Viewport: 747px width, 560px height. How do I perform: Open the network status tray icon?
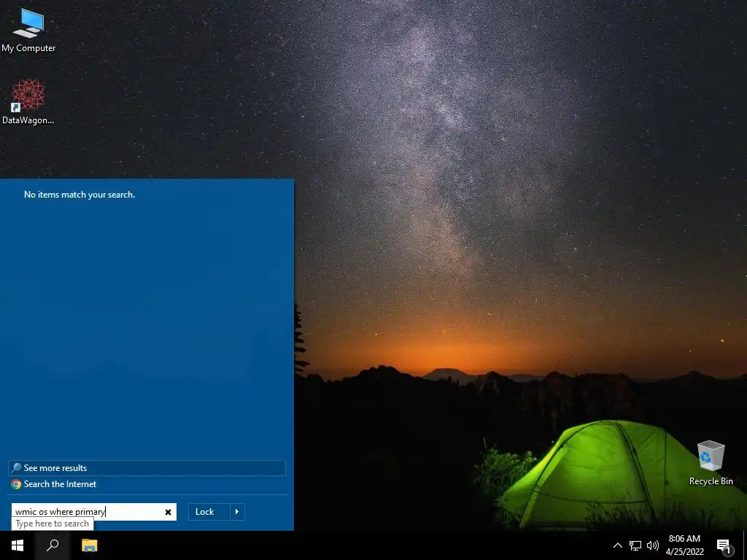(x=635, y=545)
